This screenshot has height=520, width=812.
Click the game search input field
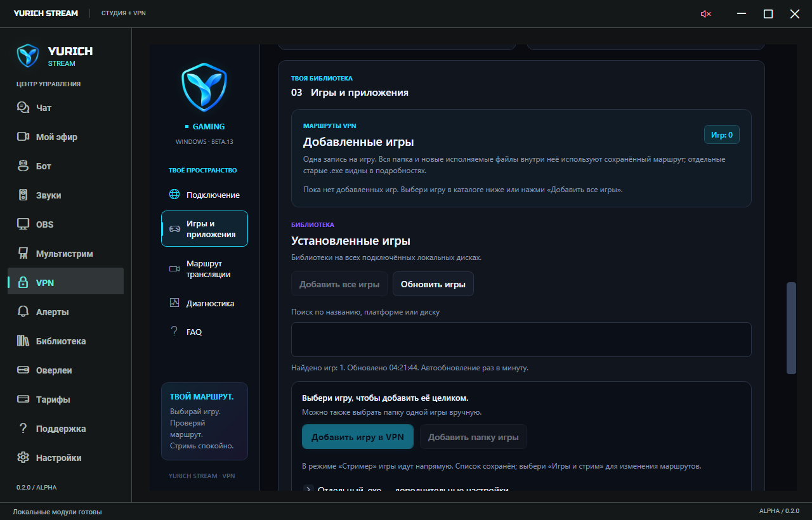[521, 339]
